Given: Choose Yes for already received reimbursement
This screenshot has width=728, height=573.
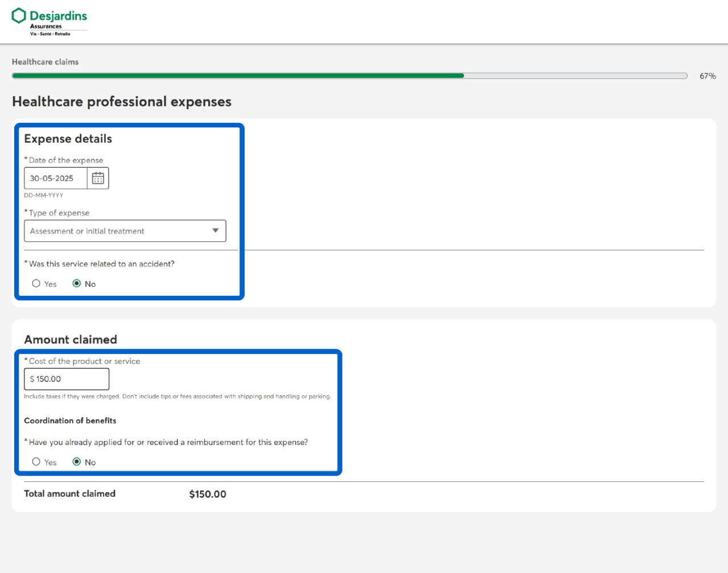Looking at the screenshot, I should [36, 461].
